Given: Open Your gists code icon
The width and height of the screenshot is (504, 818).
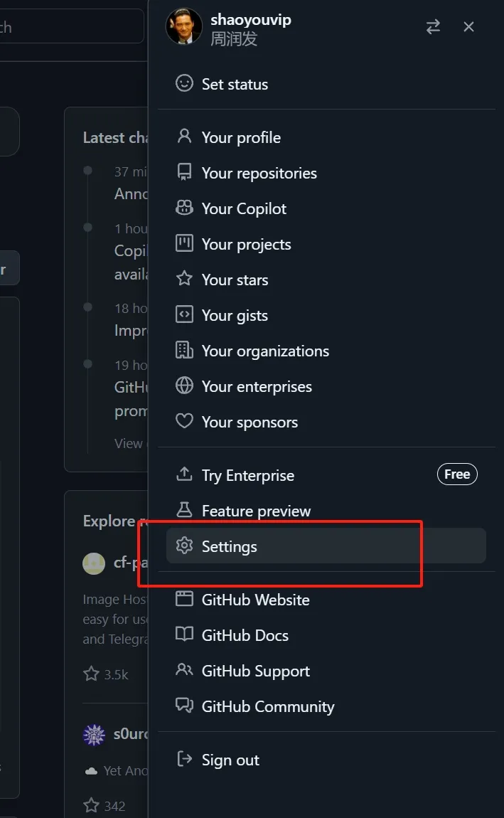Looking at the screenshot, I should [x=184, y=314].
